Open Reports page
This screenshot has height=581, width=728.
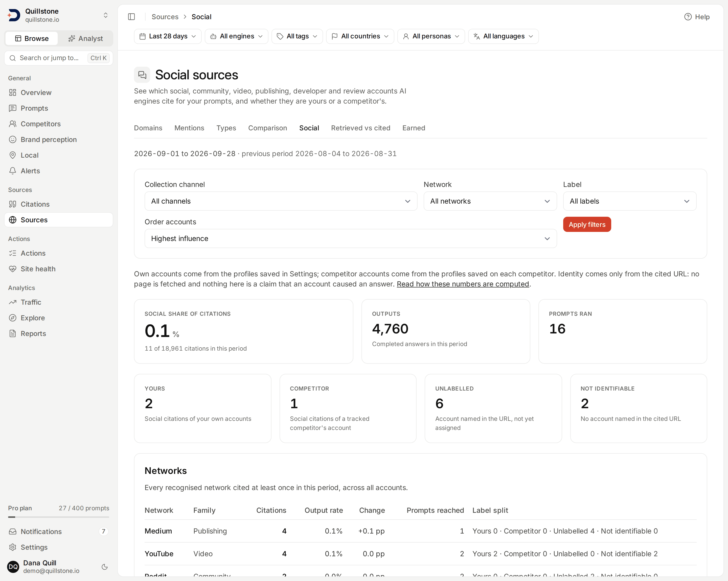(59, 334)
